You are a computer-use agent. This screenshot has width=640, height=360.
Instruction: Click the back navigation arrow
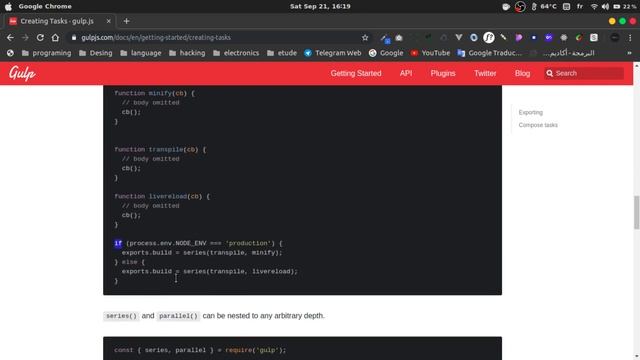pos(10,38)
